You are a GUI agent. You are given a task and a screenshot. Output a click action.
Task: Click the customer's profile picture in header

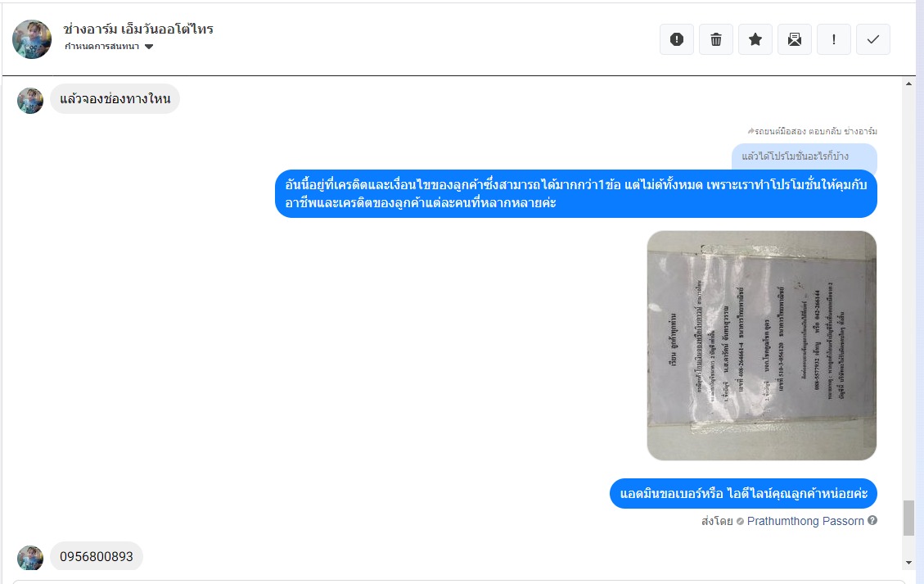[x=32, y=39]
